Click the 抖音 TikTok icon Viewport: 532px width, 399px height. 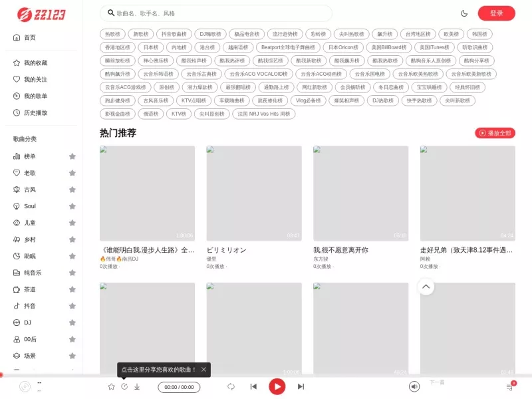(x=17, y=306)
